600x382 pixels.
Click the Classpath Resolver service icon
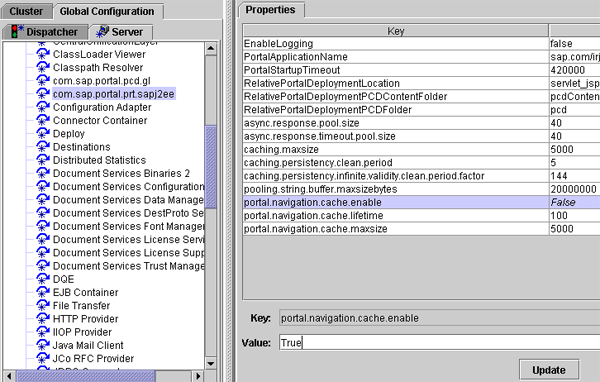click(x=43, y=67)
